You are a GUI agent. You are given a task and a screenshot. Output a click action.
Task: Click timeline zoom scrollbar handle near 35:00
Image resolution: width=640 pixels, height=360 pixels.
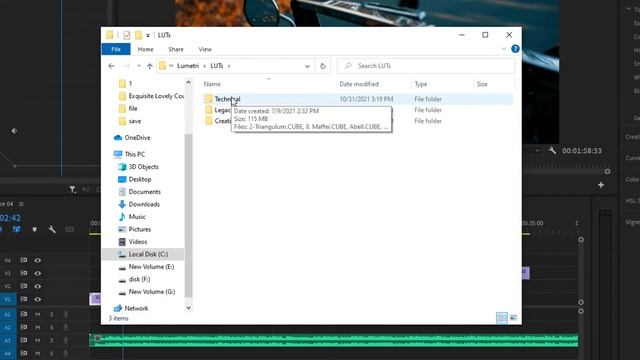pyautogui.click(x=581, y=240)
